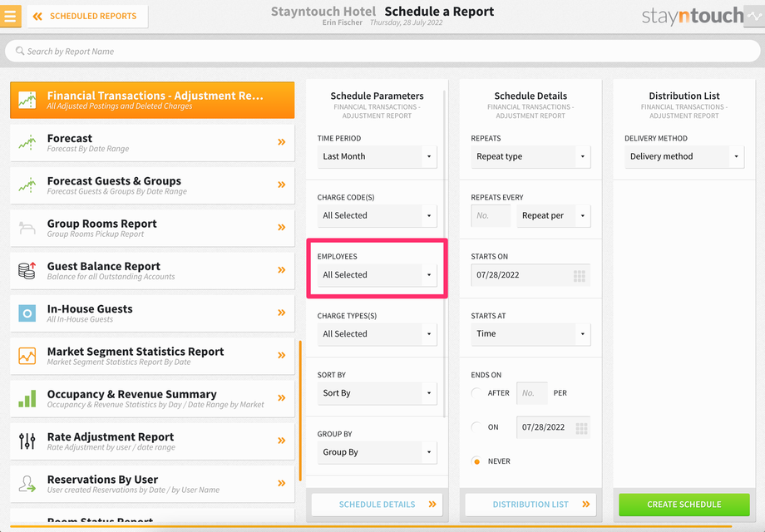Click the Forecast Guests & Groups chart icon
Screen dimensions: 765x532
coord(27,185)
